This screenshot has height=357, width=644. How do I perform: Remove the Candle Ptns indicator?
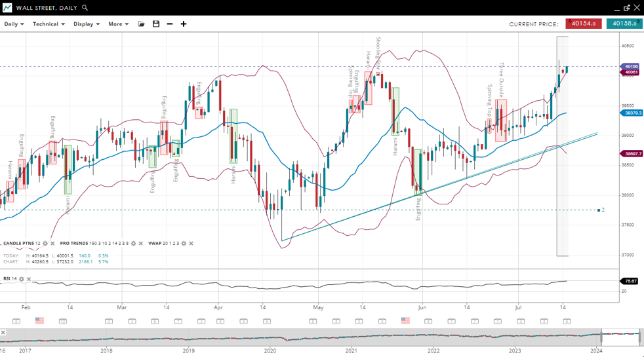point(52,244)
